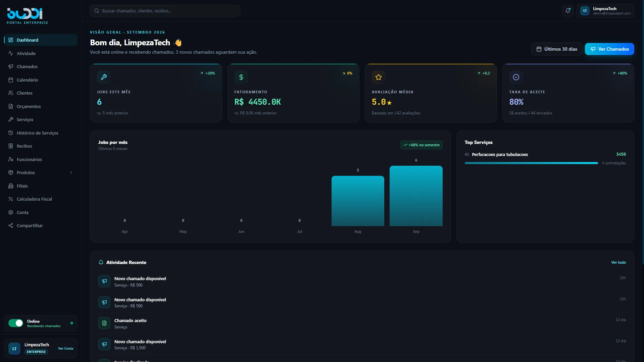Open Orçamentos in sidebar
The image size is (644, 362).
coord(41,106)
